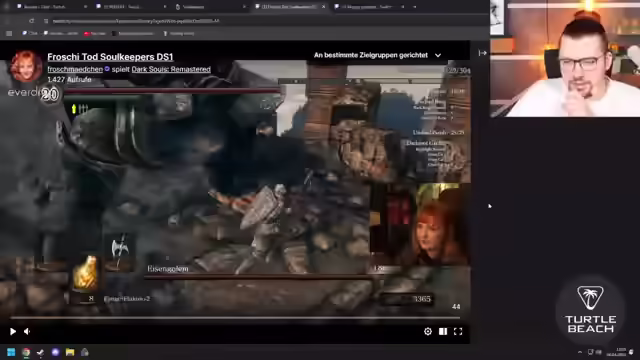Show hidden system tray icons

pos(580,352)
